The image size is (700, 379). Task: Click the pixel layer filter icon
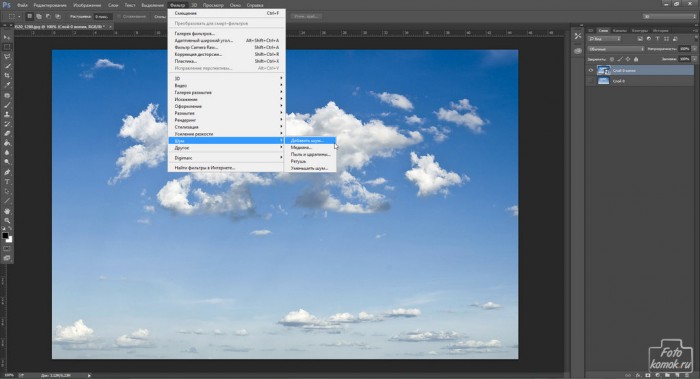640,39
